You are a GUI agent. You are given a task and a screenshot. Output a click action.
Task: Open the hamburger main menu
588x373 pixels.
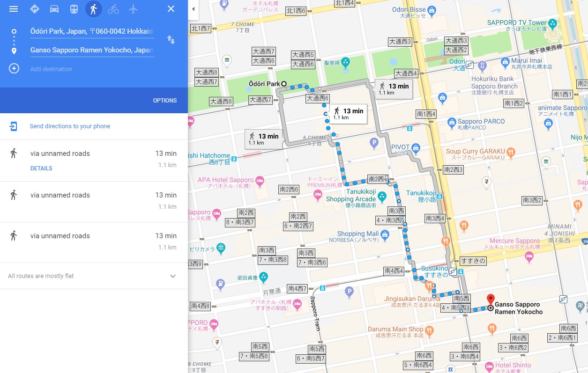[x=14, y=9]
